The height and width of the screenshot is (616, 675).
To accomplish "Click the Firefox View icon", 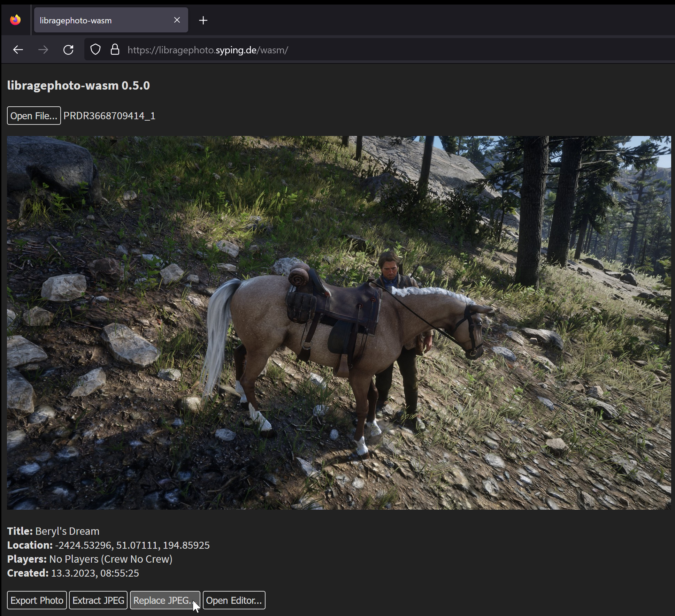I will (15, 20).
